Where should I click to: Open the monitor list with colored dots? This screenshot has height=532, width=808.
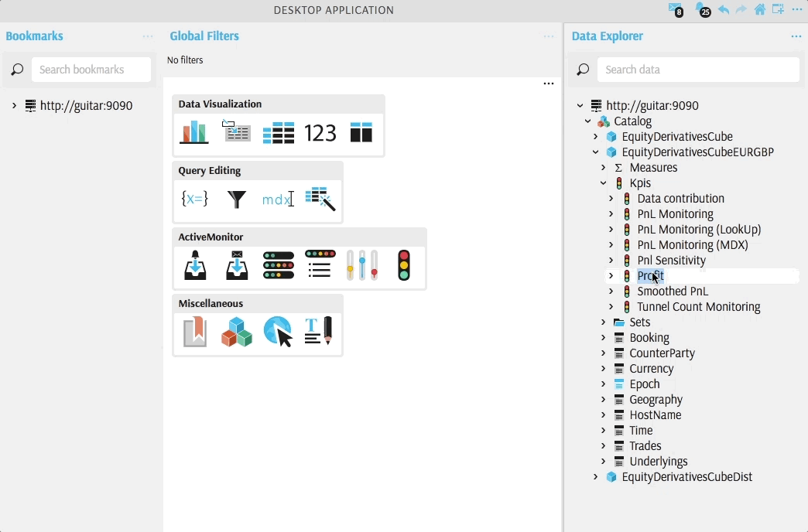pyautogui.click(x=320, y=264)
